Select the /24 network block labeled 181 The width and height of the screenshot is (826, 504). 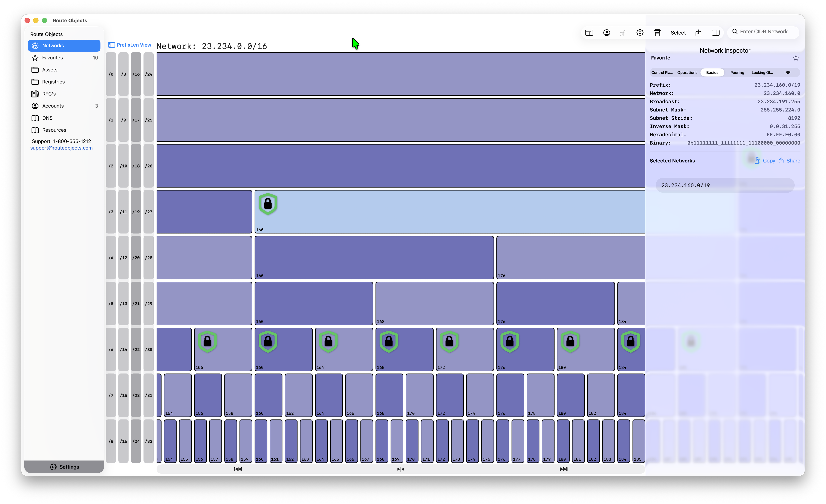578,441
